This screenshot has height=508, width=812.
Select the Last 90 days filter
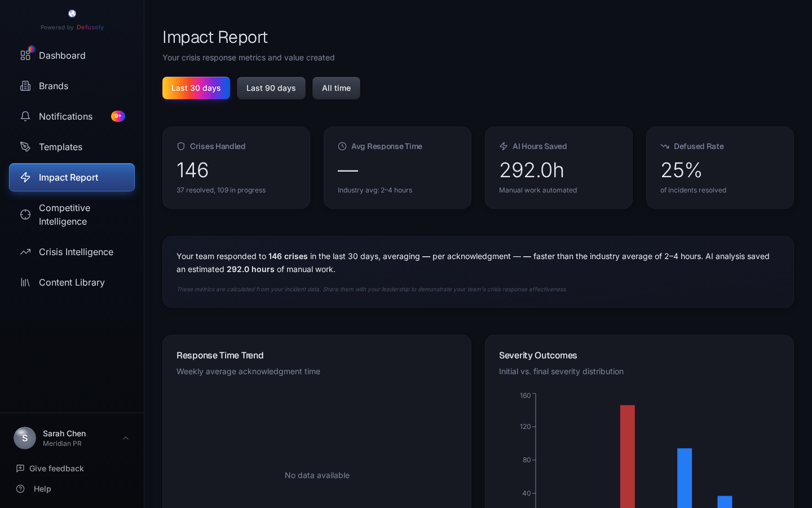pos(271,88)
